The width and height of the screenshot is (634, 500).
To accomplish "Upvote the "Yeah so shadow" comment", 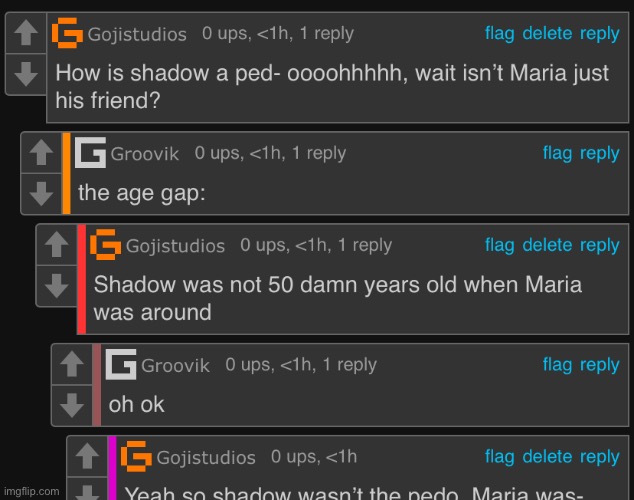I will point(87,456).
